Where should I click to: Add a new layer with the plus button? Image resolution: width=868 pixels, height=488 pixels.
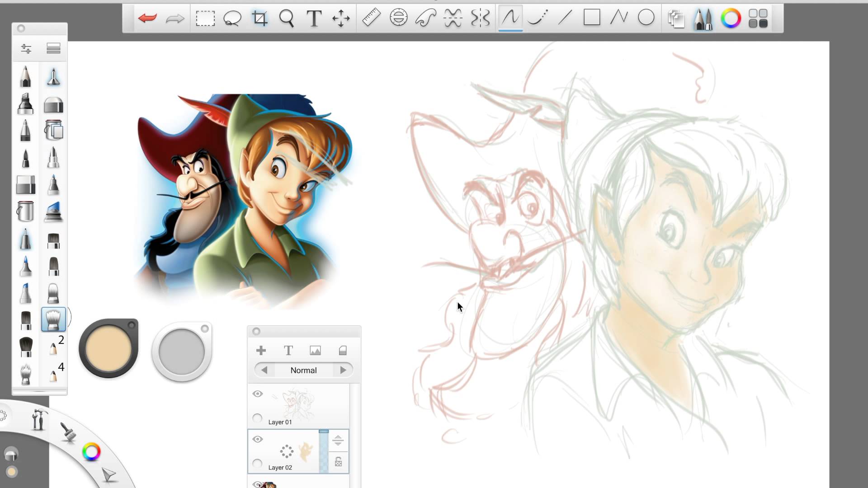tap(261, 350)
